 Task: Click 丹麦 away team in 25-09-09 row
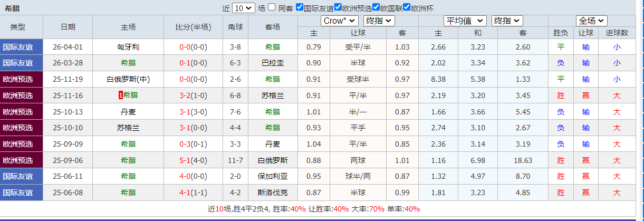coord(273,144)
